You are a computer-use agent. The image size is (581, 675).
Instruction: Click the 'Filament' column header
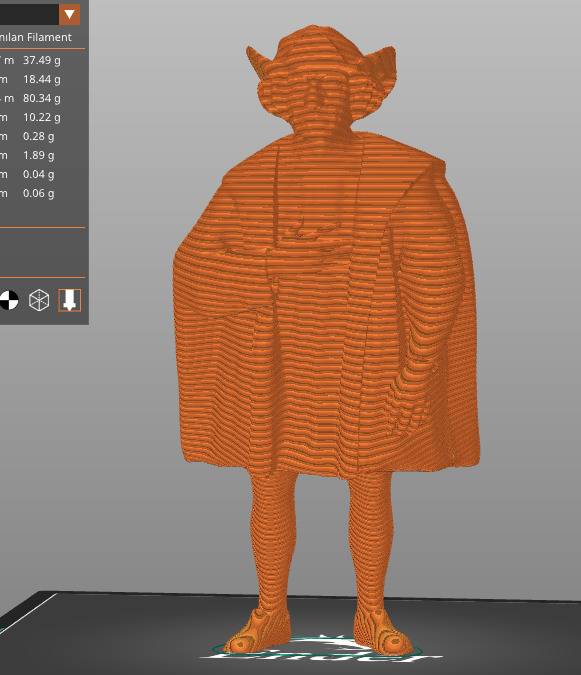(x=49, y=37)
